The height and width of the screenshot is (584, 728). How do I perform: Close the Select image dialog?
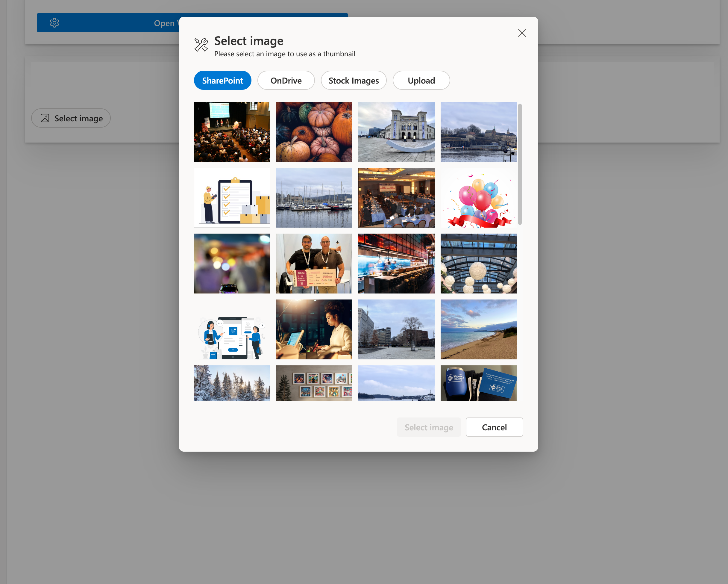click(x=522, y=33)
